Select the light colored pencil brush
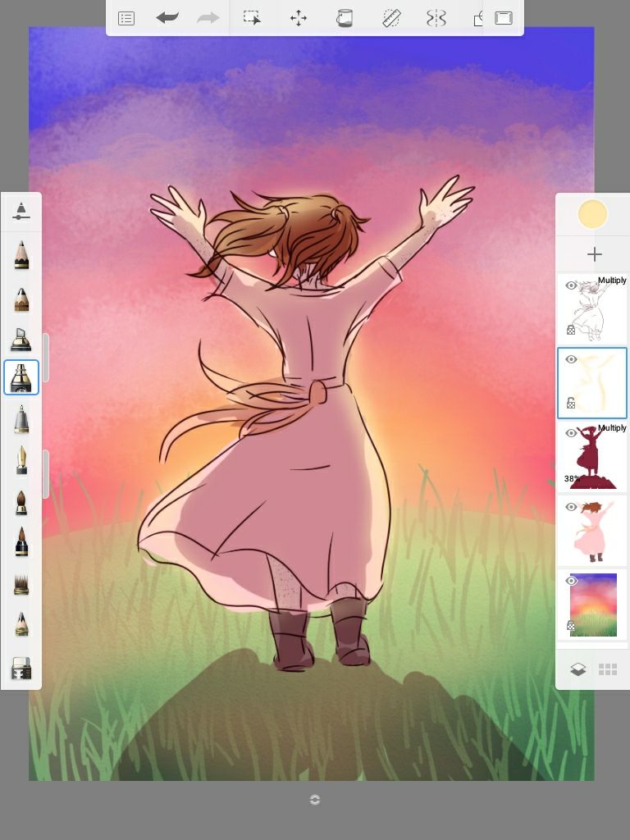 [21, 623]
